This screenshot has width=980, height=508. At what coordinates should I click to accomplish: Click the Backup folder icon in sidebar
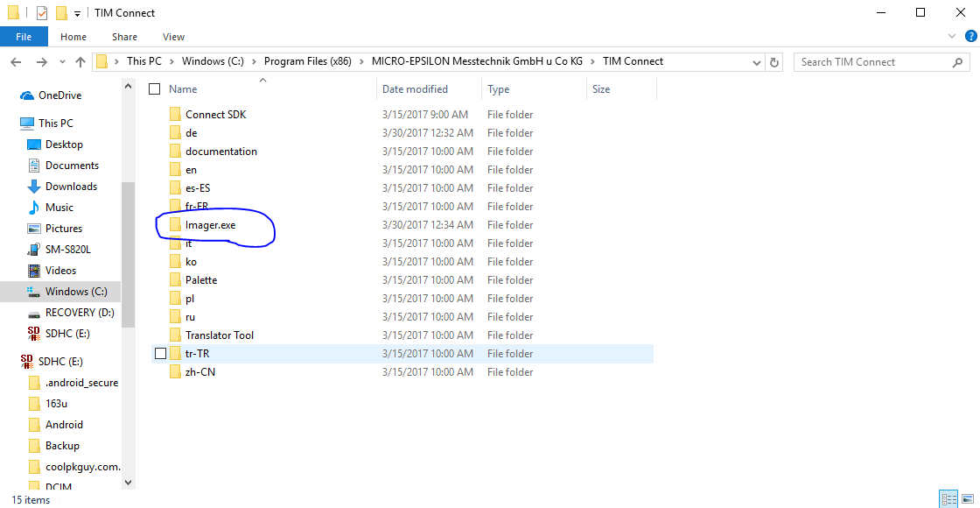(x=35, y=446)
